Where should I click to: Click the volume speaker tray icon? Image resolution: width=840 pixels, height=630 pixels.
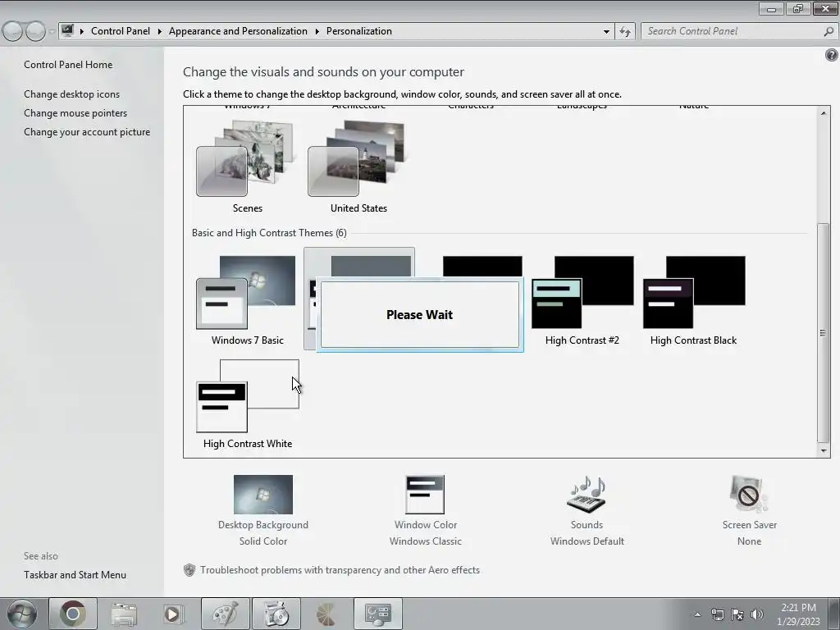click(x=757, y=614)
